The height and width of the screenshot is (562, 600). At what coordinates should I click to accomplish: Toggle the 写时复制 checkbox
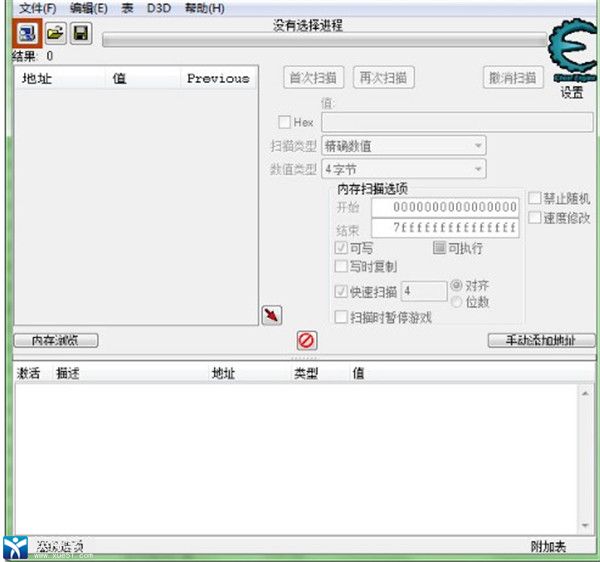tap(341, 266)
